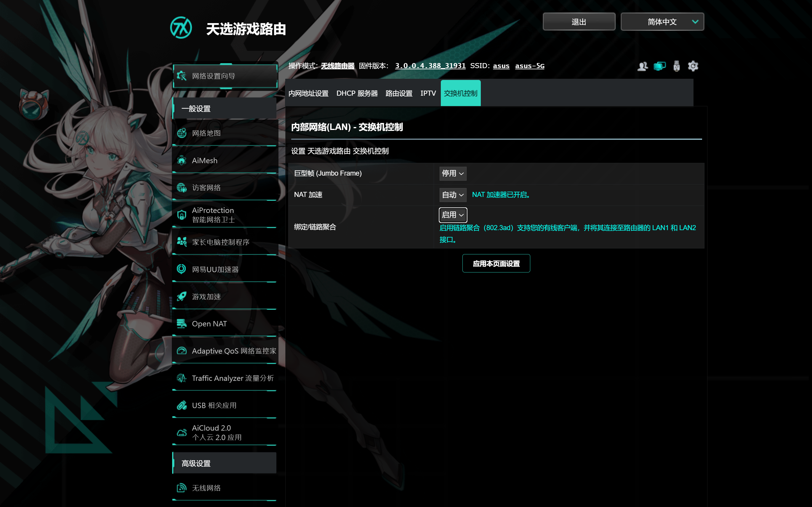Screen dimensions: 812x507
Task: Open AiProtection 智能网络卫士 menu item
Action: tap(224, 215)
